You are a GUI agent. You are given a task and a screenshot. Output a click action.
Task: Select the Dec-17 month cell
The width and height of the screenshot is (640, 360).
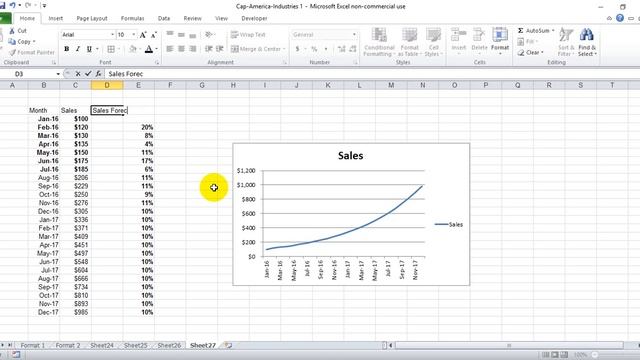click(x=44, y=312)
